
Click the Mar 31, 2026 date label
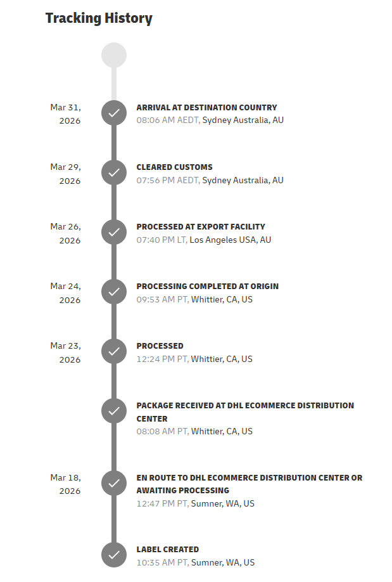click(x=66, y=114)
